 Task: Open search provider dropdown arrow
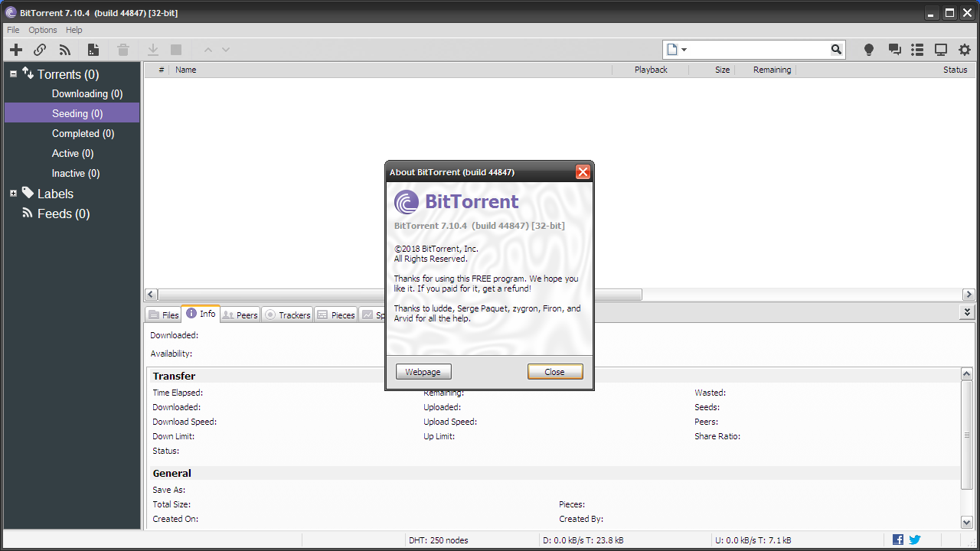click(x=684, y=50)
